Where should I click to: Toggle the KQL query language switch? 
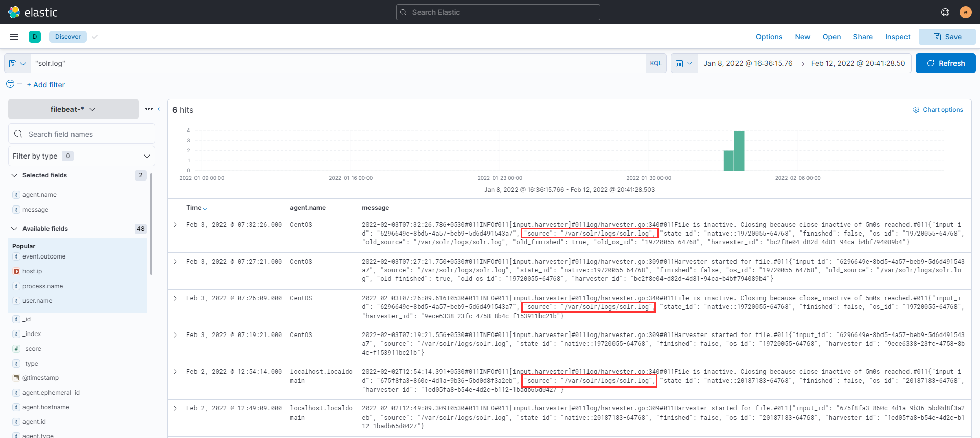656,63
